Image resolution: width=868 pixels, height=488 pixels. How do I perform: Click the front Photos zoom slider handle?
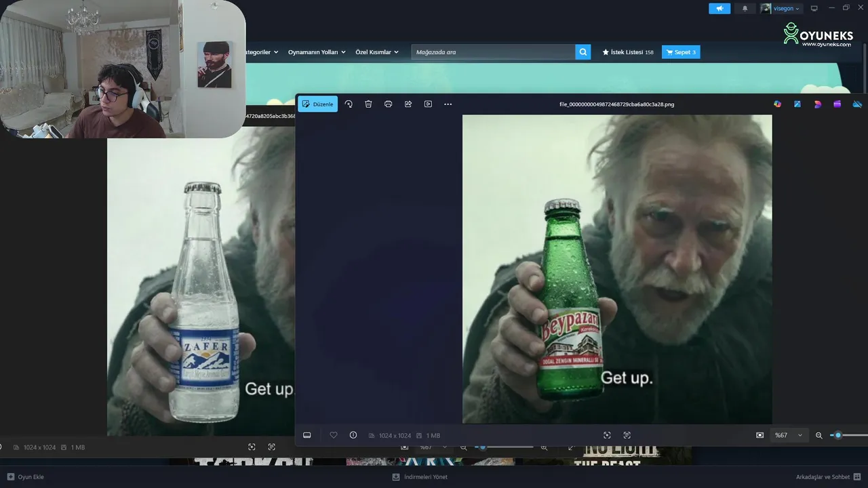pos(838,435)
